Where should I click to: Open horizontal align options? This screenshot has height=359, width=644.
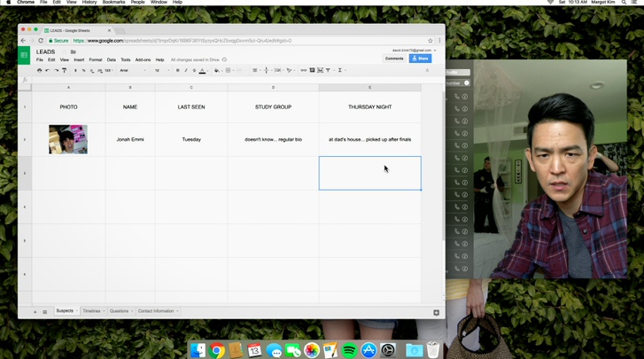[x=255, y=70]
